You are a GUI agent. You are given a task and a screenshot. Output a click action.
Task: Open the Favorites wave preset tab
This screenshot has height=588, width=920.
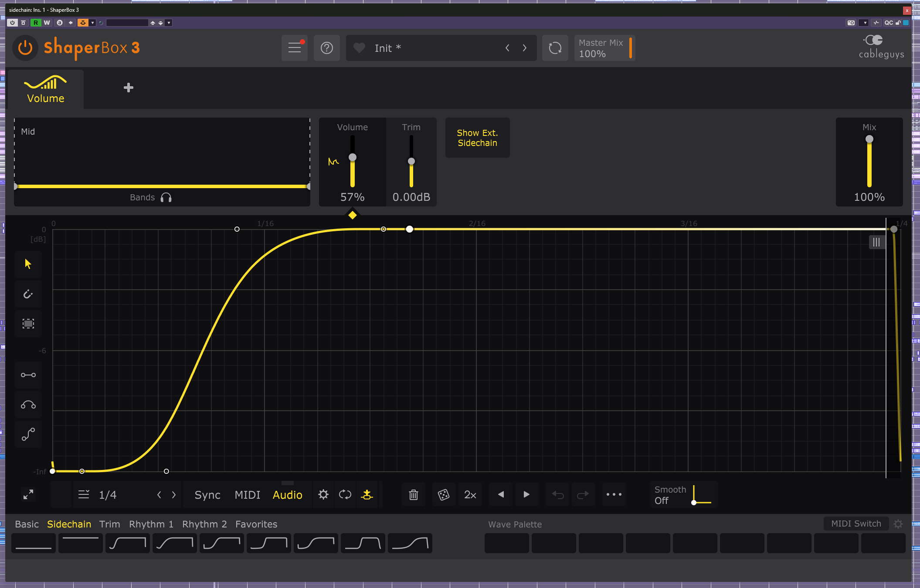coord(256,524)
